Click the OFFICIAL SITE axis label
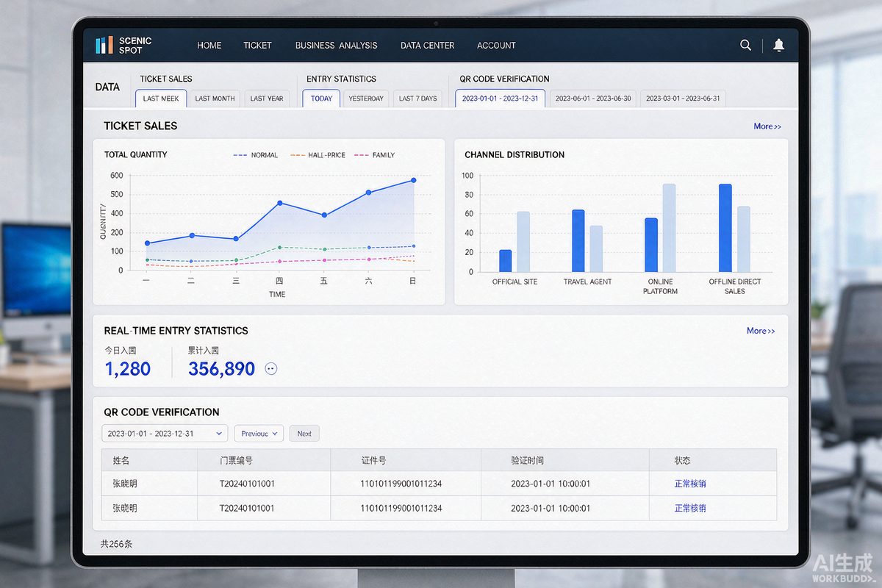This screenshot has height=588, width=882. [514, 282]
